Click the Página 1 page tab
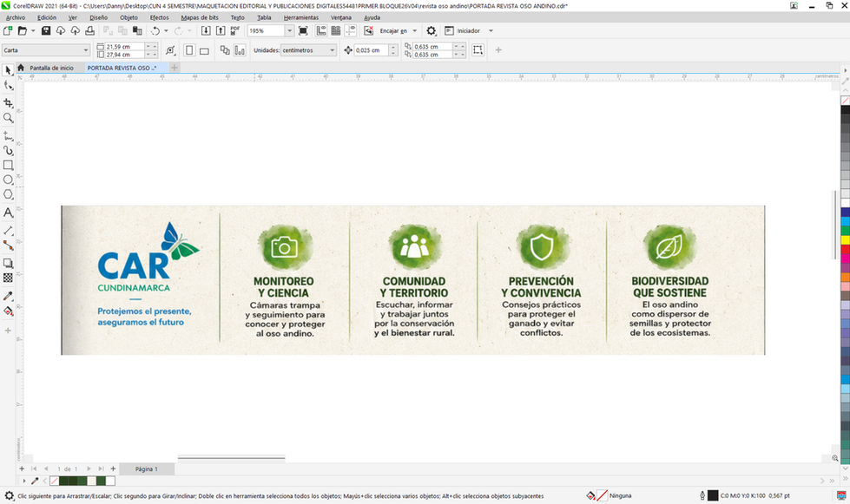850x504 pixels. (x=147, y=468)
